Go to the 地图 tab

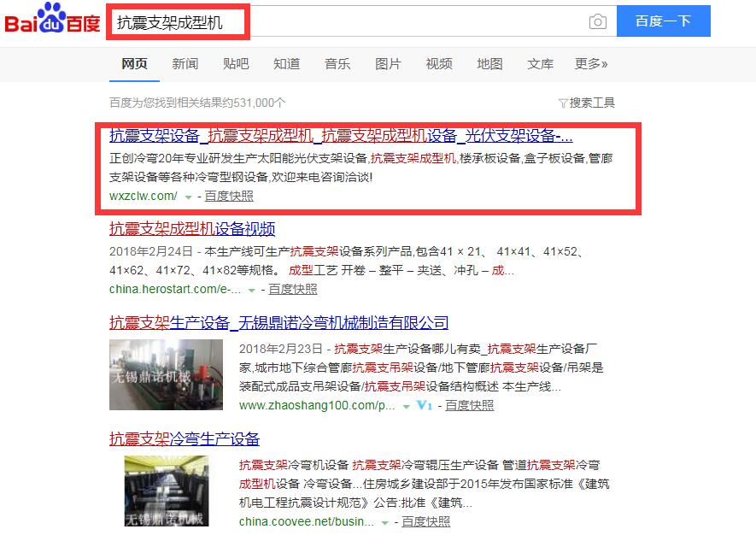489,64
